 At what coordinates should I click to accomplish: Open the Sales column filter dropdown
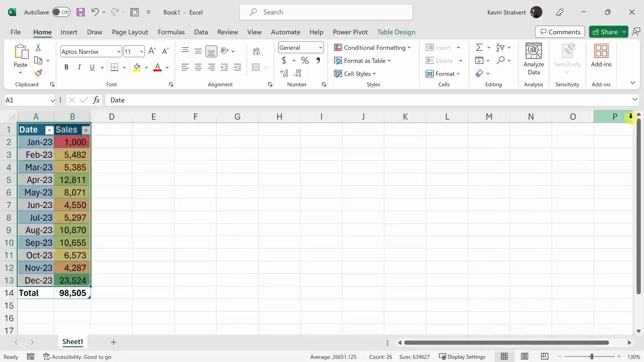click(86, 130)
